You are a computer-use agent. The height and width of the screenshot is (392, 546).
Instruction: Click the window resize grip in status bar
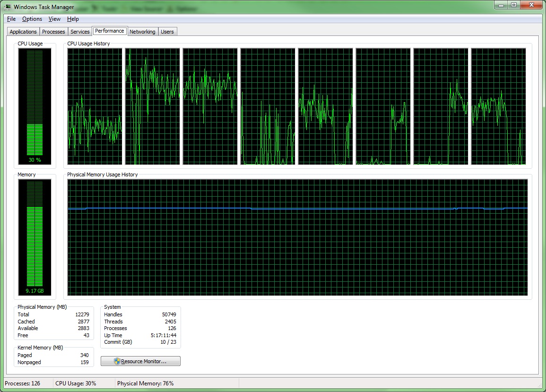click(539, 385)
